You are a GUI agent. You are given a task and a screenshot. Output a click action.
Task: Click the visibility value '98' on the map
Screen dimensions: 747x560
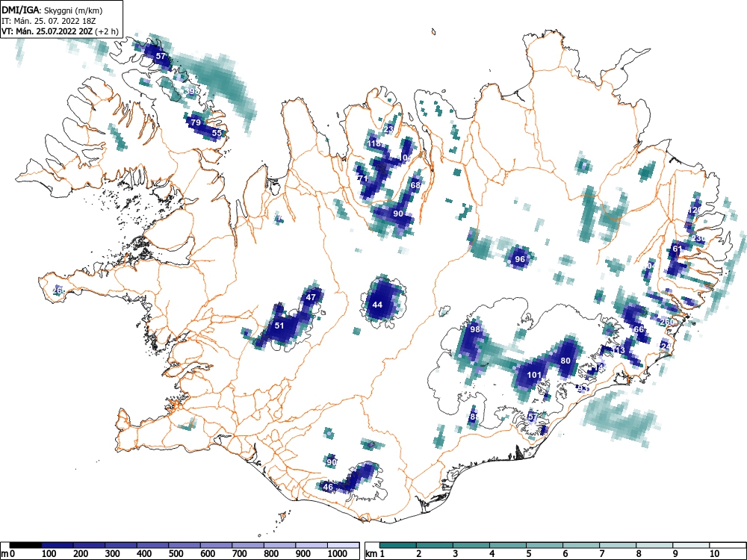tap(475, 329)
